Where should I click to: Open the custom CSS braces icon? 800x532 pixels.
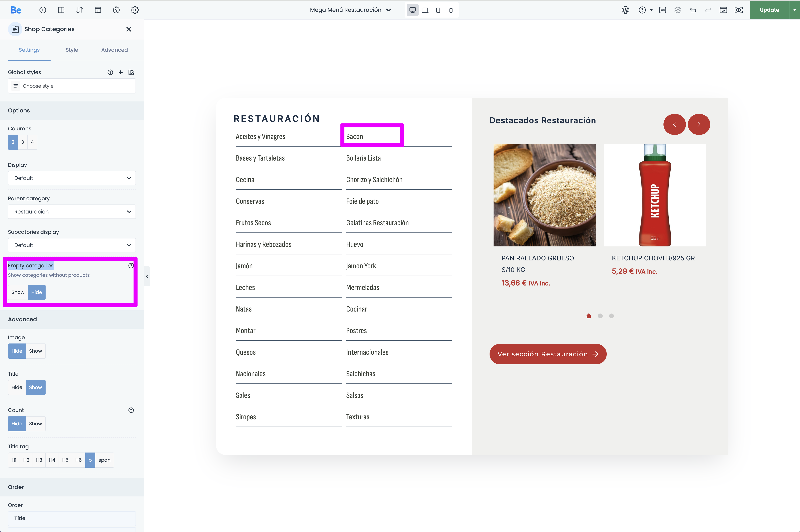coord(662,10)
